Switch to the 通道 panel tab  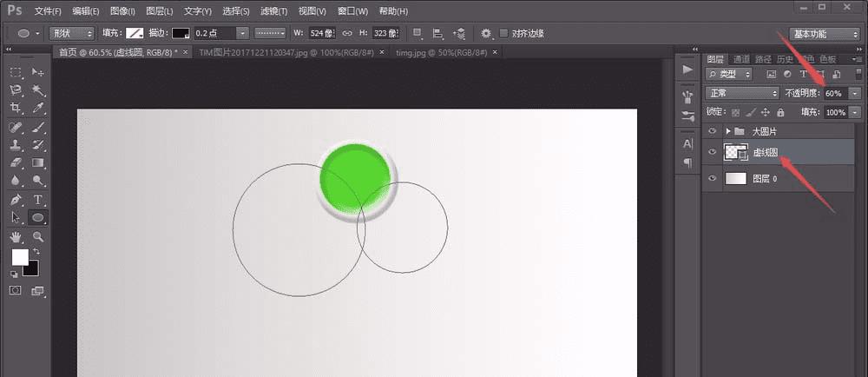(x=741, y=59)
